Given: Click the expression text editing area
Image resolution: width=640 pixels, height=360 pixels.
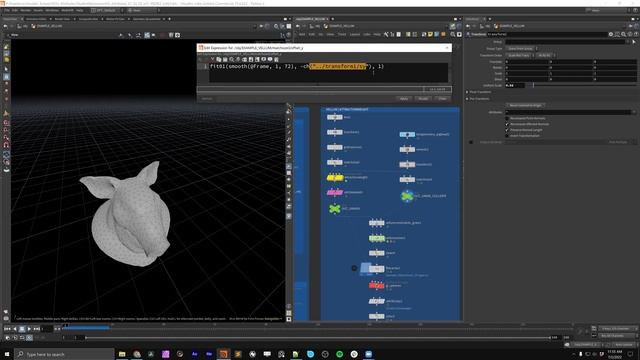Looking at the screenshot, I should [329, 72].
